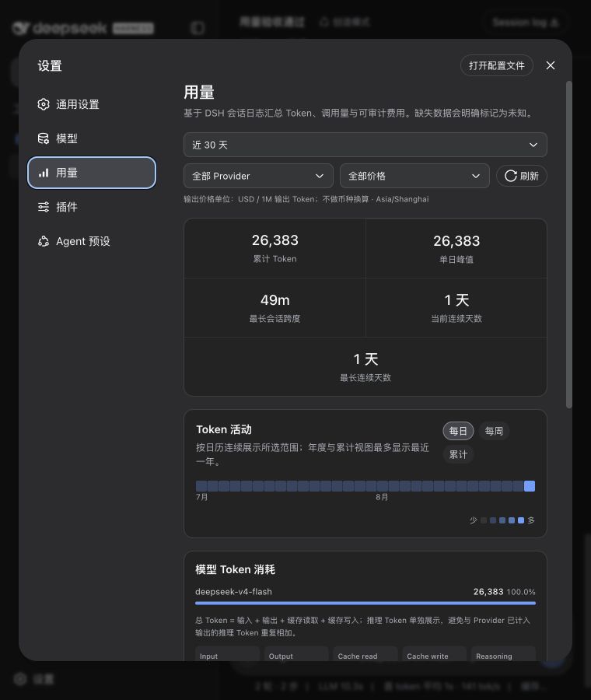591x700 pixels.
Task: Click the Token 活动 heading
Action: click(x=224, y=429)
